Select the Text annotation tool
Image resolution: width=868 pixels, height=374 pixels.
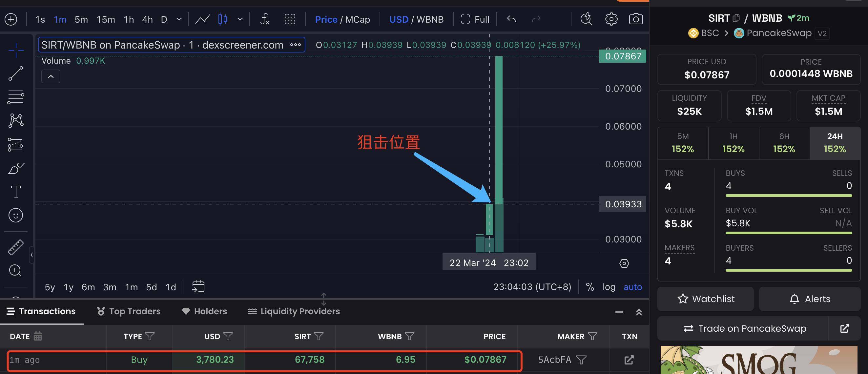tap(15, 192)
